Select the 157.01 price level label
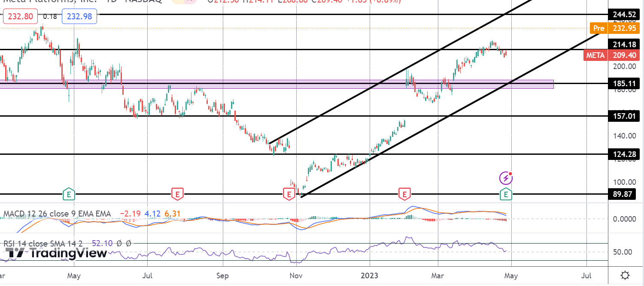The image size is (644, 286). coord(624,116)
